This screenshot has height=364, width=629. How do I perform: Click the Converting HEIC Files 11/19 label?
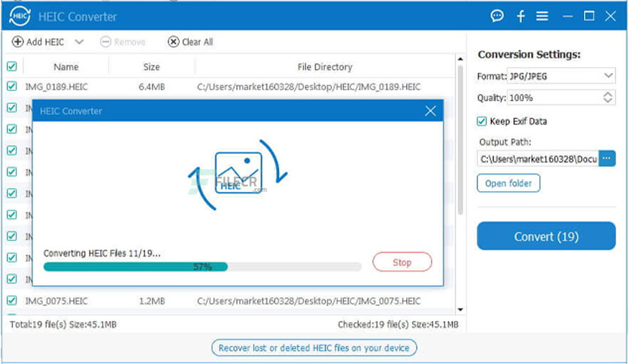click(102, 253)
